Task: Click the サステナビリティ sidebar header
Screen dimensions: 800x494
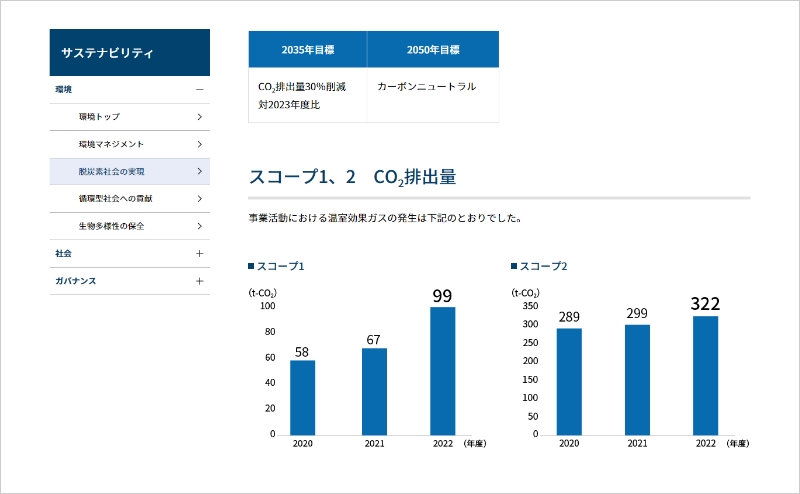Action: [129, 52]
